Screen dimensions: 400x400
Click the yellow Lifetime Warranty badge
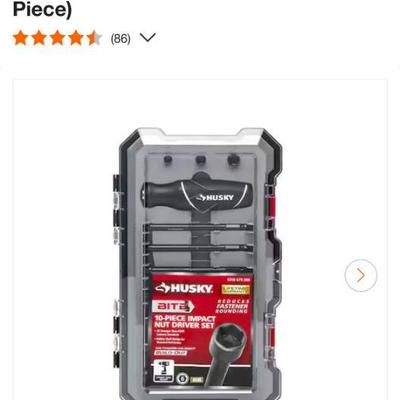click(x=236, y=289)
